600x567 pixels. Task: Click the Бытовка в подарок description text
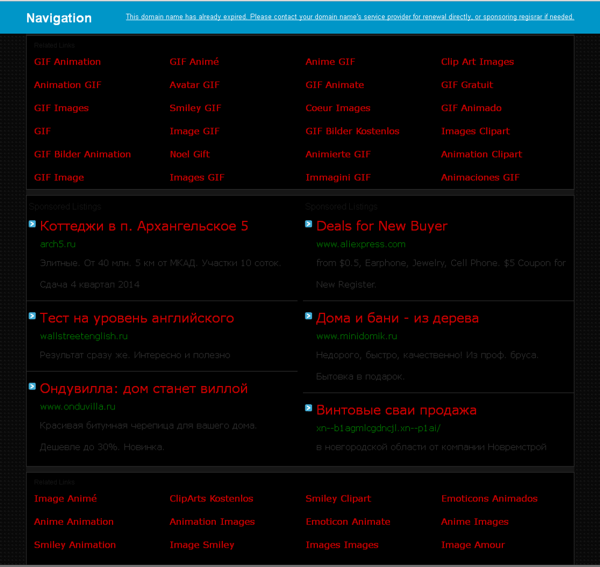click(360, 377)
